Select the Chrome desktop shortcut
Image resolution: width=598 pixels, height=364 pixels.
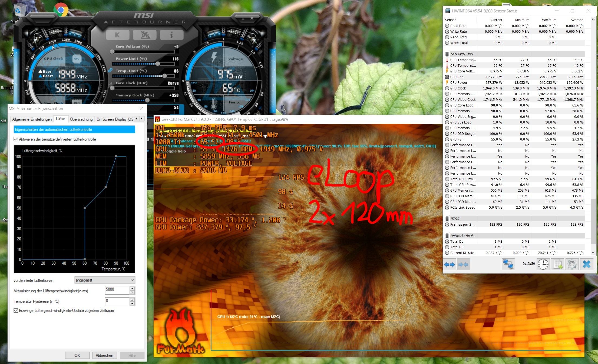(61, 10)
